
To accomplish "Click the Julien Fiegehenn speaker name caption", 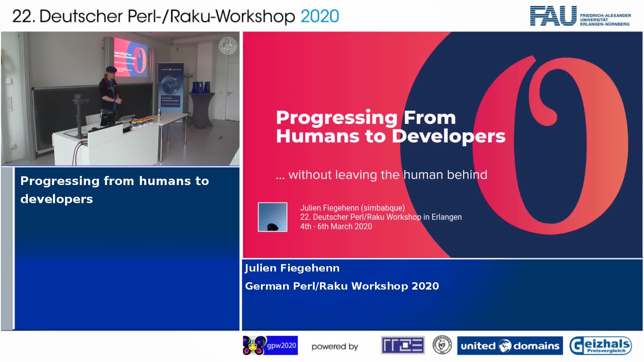I will point(292,268).
